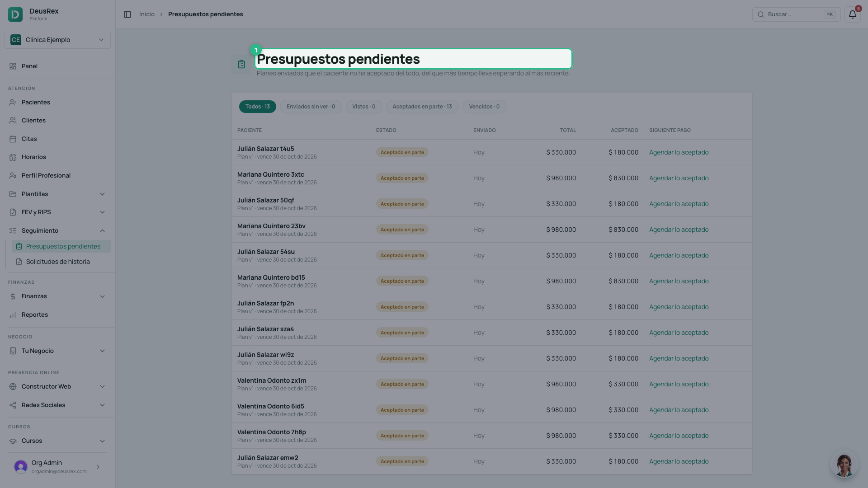Open the Panel dashboard icon
This screenshot has width=868, height=488.
tap(13, 66)
